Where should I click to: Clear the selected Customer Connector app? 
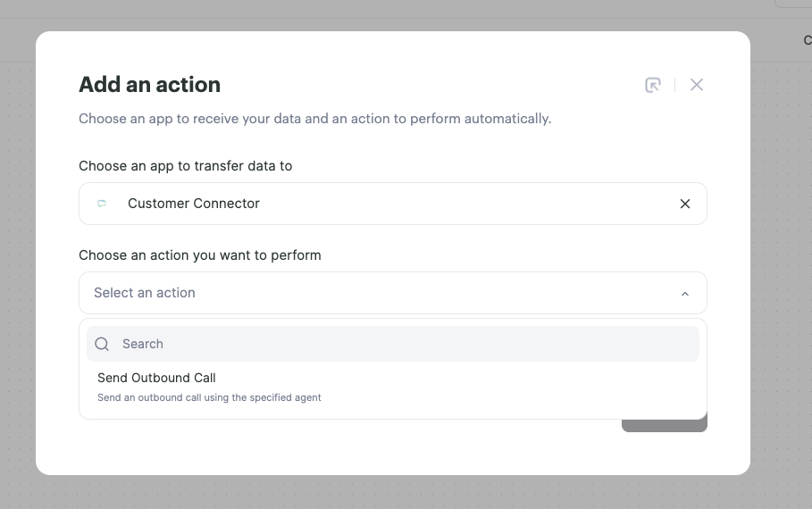pos(685,204)
